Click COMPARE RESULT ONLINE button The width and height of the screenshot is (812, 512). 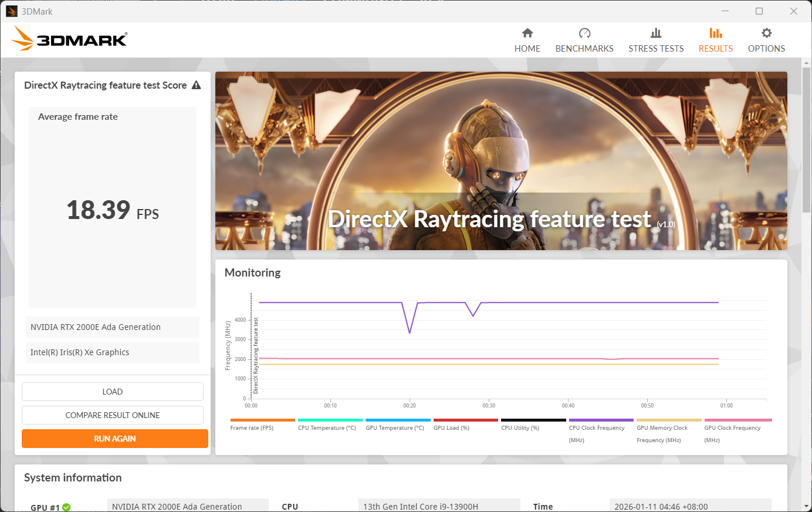pyautogui.click(x=113, y=415)
